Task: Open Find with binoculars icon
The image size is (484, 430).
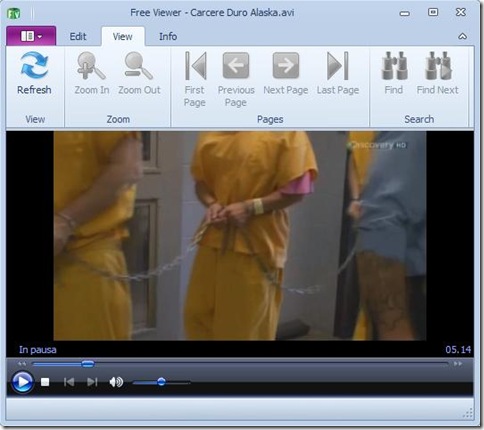Action: pyautogui.click(x=395, y=66)
